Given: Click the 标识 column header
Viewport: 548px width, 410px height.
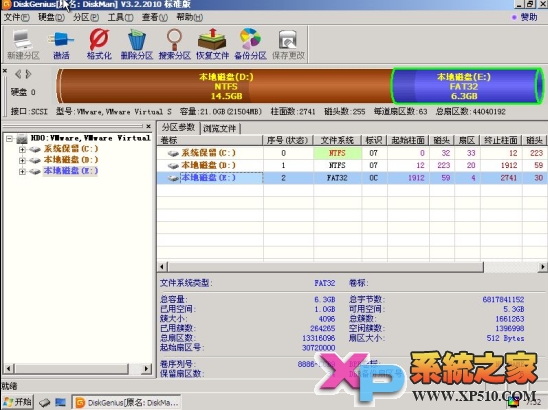Looking at the screenshot, I should [x=374, y=141].
